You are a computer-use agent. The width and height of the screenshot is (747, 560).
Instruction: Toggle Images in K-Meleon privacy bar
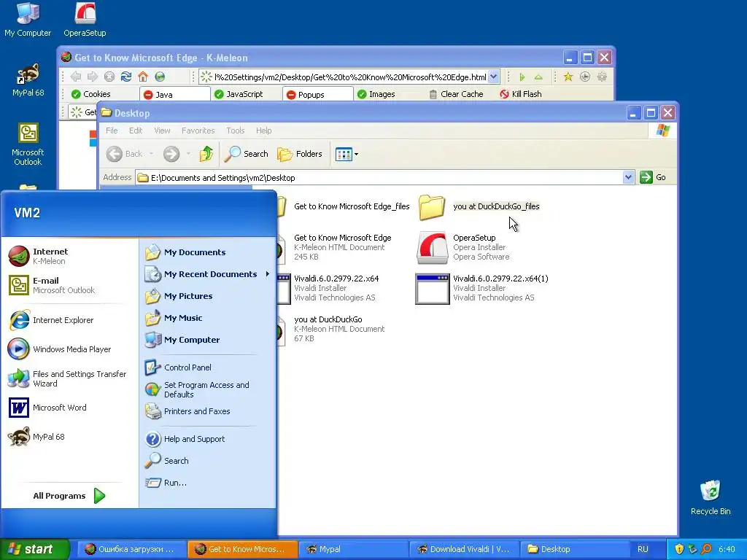coord(376,94)
